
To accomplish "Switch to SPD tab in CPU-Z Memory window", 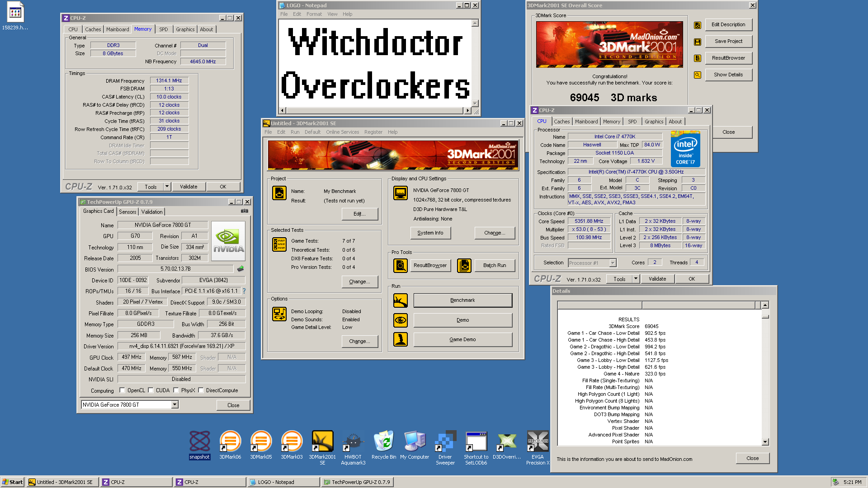I will [x=164, y=29].
